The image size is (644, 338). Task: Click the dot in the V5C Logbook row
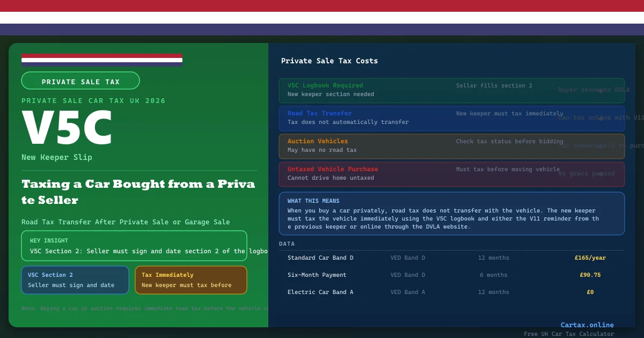click(601, 91)
